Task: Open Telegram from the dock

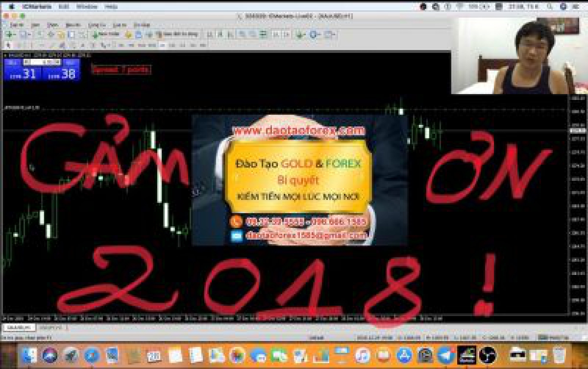Action: [446, 355]
